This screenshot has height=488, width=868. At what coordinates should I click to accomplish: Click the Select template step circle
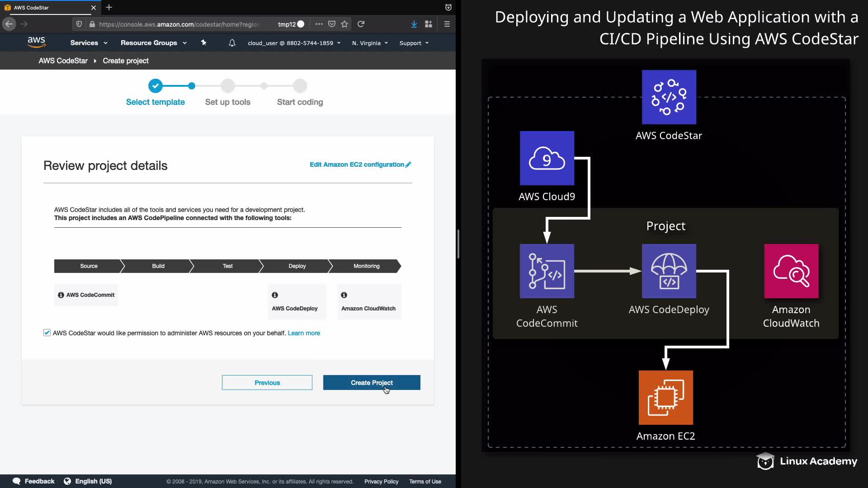click(155, 86)
